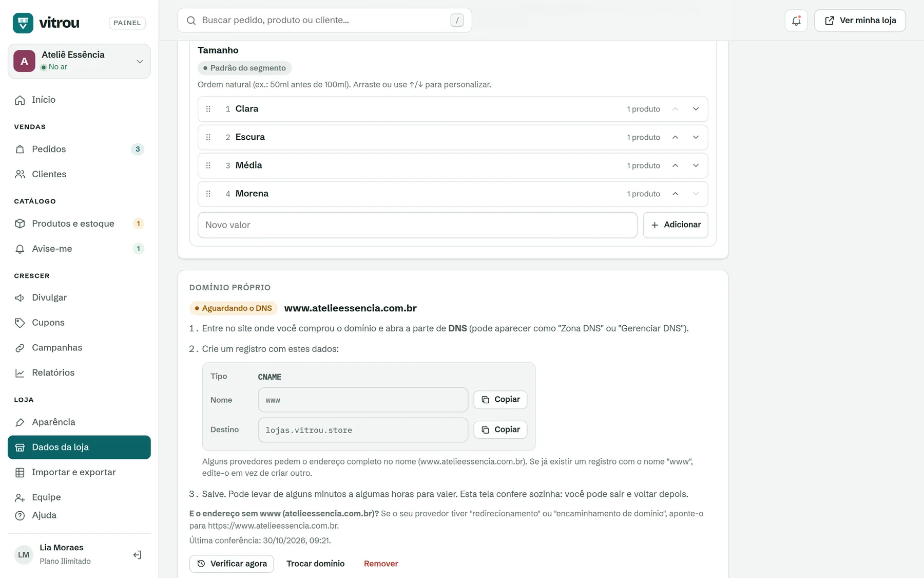This screenshot has height=578, width=924.
Task: Click the logout icon beside Lia Moraes
Action: (137, 555)
